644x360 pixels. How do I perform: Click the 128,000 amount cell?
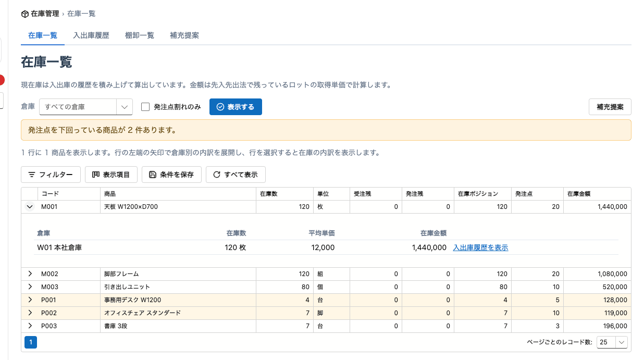pyautogui.click(x=598, y=300)
